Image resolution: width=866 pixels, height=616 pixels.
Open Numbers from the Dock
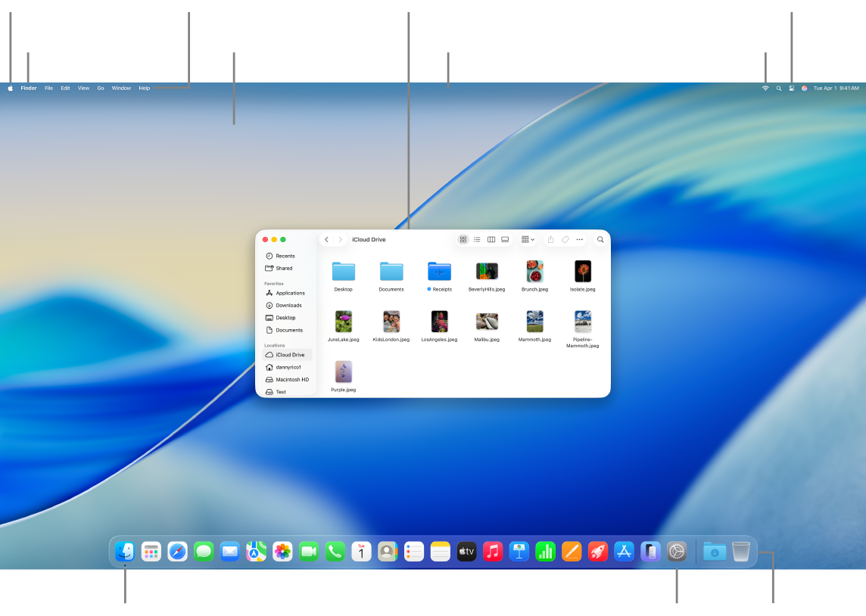[x=545, y=552]
